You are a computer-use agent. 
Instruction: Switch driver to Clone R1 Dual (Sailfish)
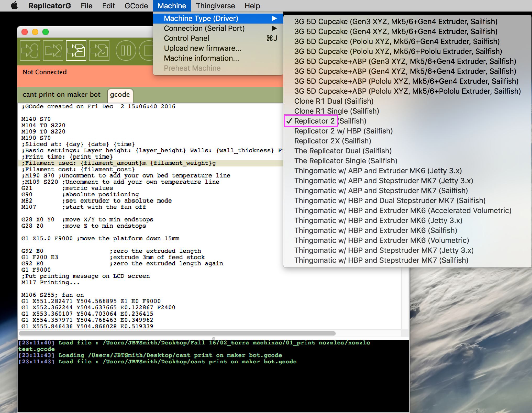point(334,101)
